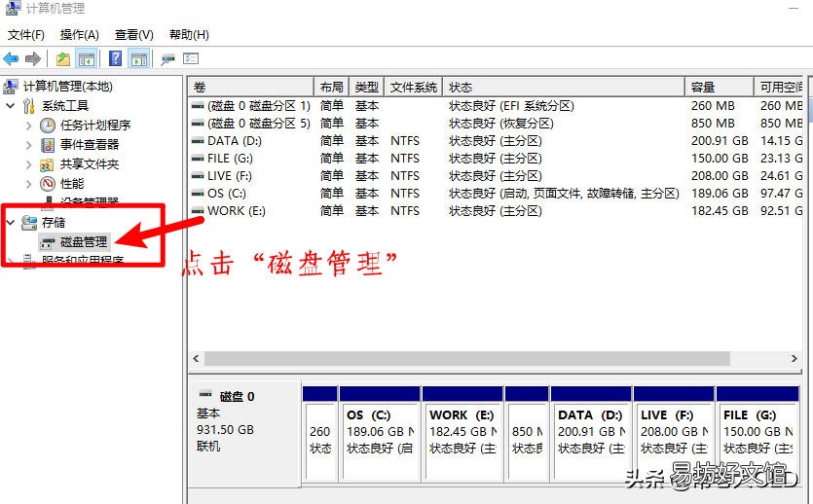Click the 状态良好 (EFI 系统分区) status cell
The height and width of the screenshot is (504, 813).
511,106
